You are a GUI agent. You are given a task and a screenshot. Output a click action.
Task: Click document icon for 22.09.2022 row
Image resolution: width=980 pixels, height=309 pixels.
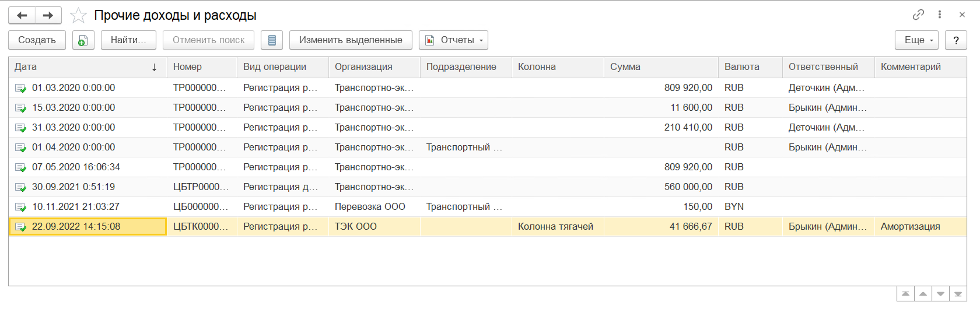click(x=20, y=227)
